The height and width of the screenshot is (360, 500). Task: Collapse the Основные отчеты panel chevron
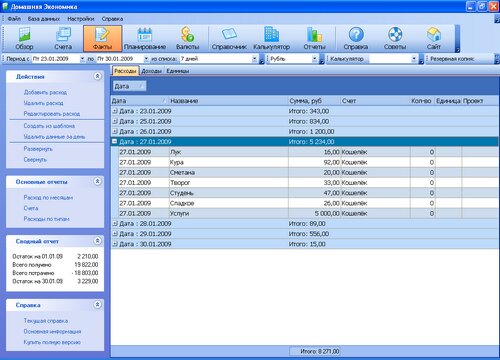pos(97,181)
